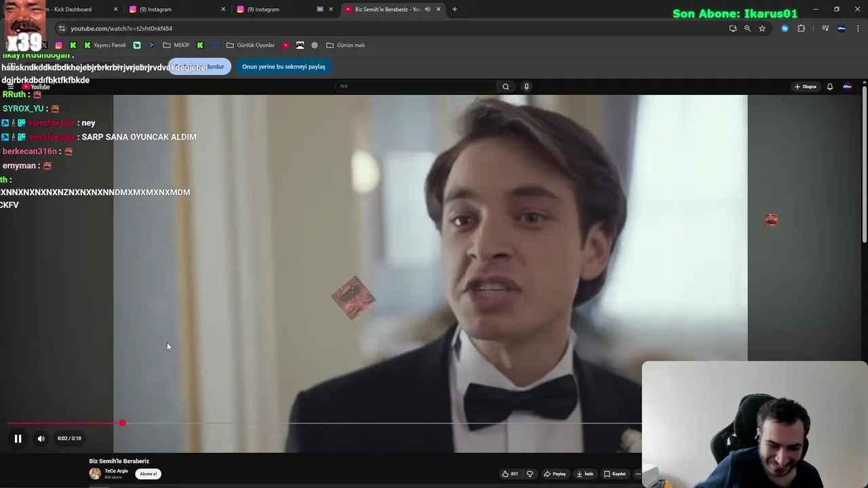This screenshot has width=868, height=488.
Task: Mute the tab via the tab speaker icon
Action: pyautogui.click(x=427, y=9)
